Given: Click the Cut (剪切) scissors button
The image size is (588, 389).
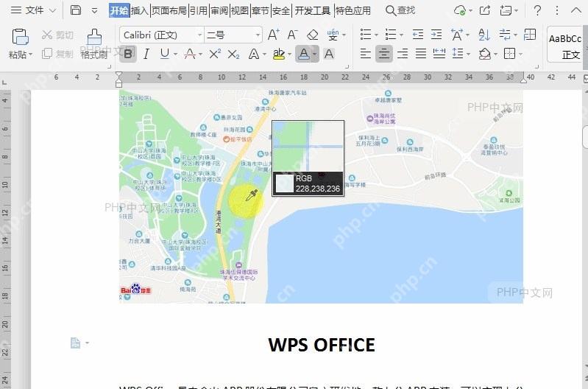Looking at the screenshot, I should click(57, 35).
